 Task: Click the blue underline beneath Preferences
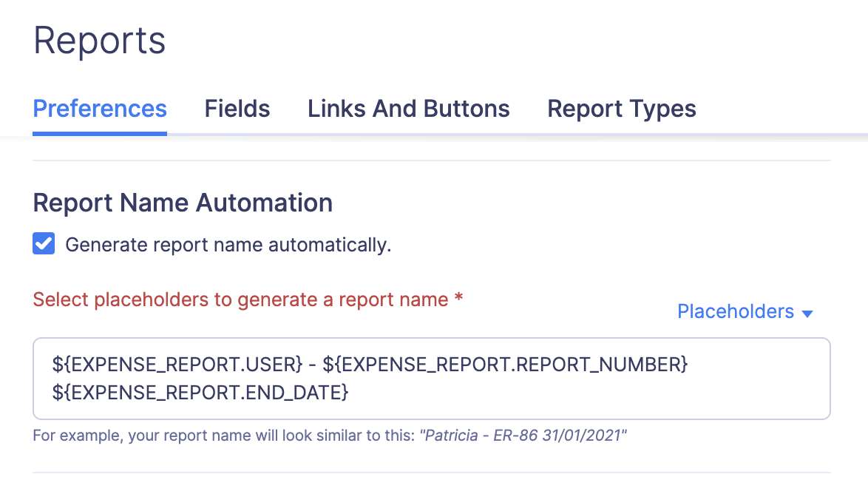coord(100,134)
